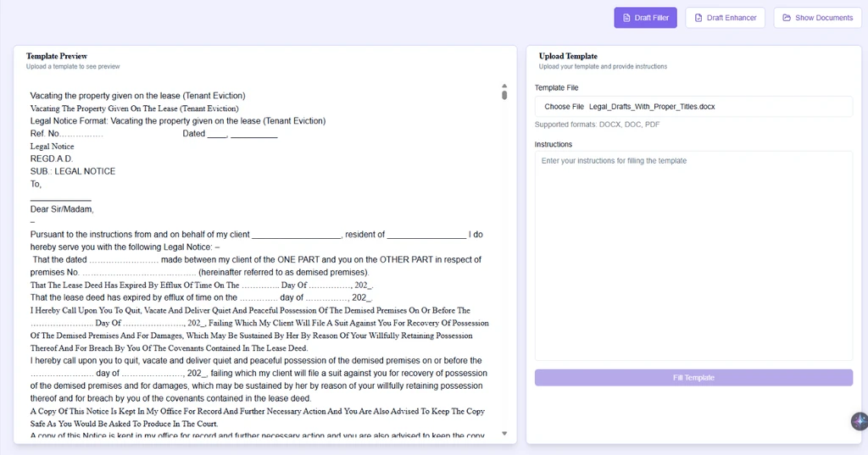Click 'REGD.A.D.' line in preview
The width and height of the screenshot is (868, 455).
(x=52, y=158)
